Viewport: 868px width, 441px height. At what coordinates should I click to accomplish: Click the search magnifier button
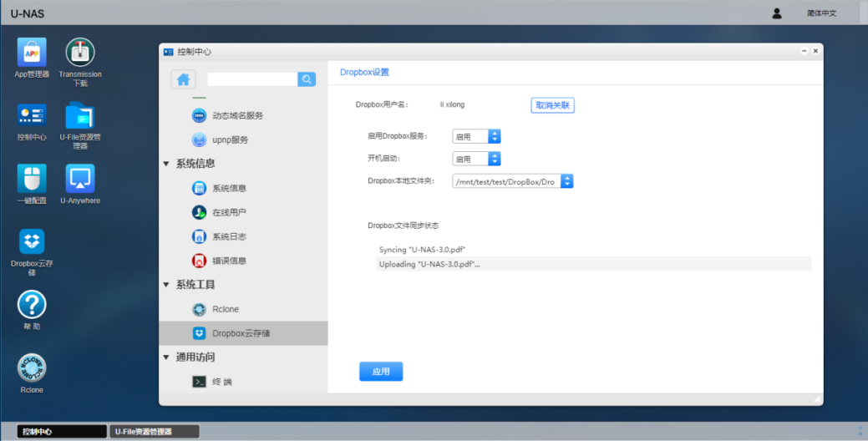(x=307, y=79)
